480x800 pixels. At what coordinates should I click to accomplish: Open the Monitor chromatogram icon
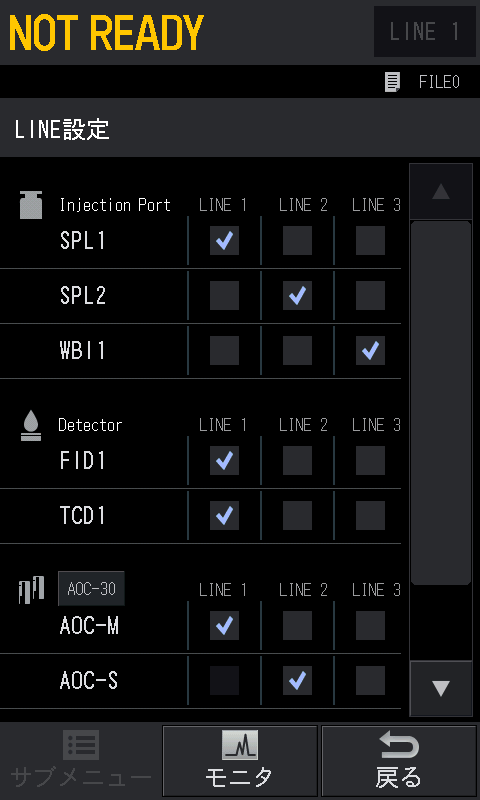(x=239, y=745)
